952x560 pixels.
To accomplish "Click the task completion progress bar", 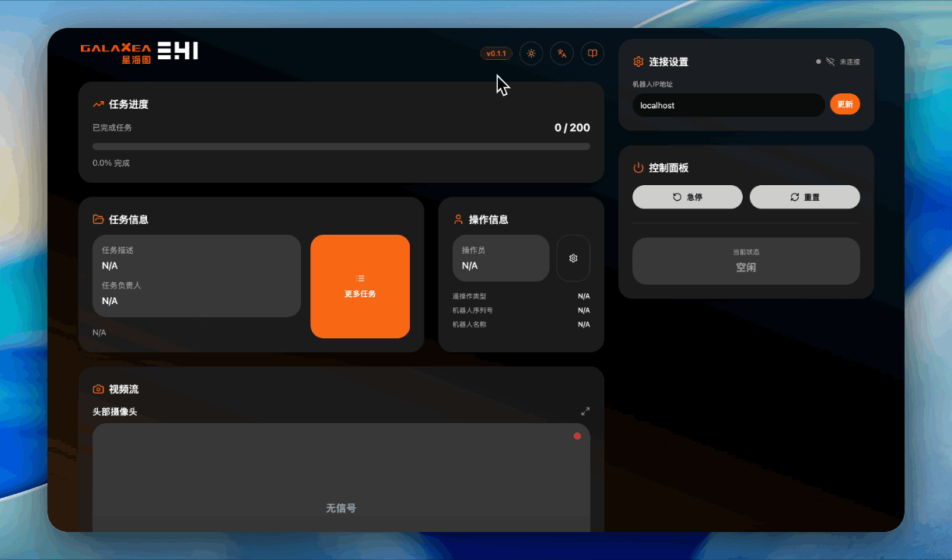I will (x=341, y=145).
